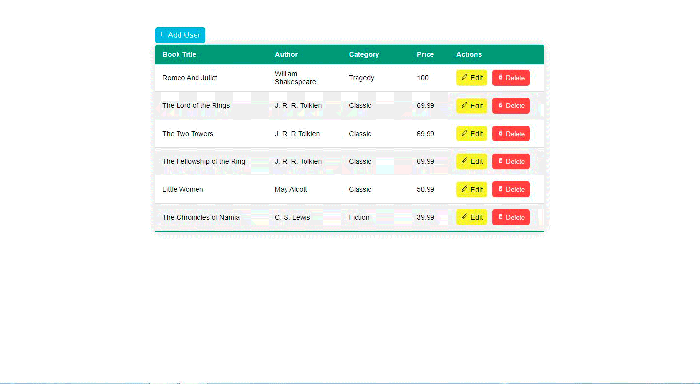Select The Two Towers title cell

[188, 134]
